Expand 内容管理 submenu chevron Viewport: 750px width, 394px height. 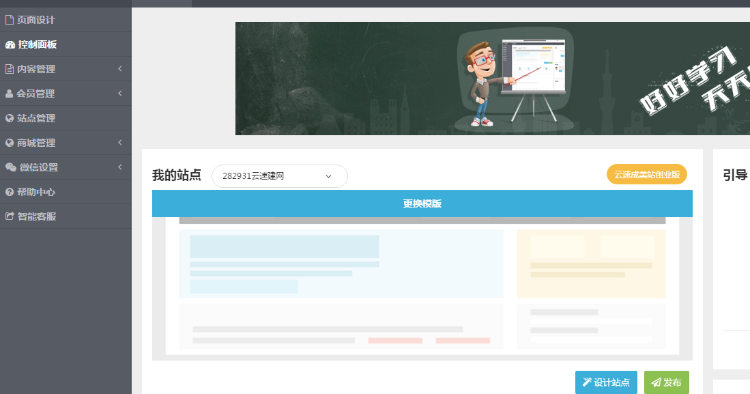(120, 69)
